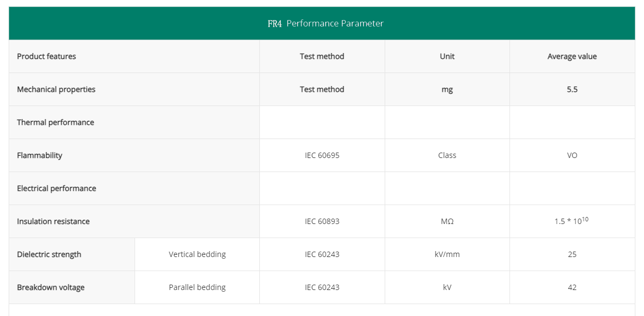
Task: Click the FR4 Performance Parameter table title
Action: point(325,23)
